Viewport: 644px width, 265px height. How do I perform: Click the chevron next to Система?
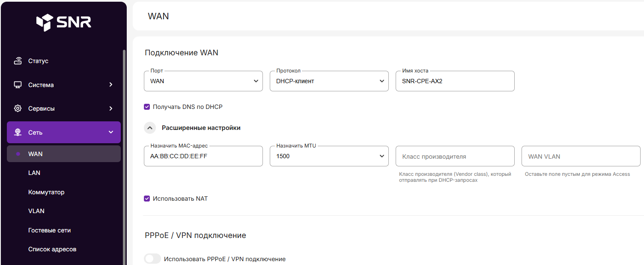[111, 85]
